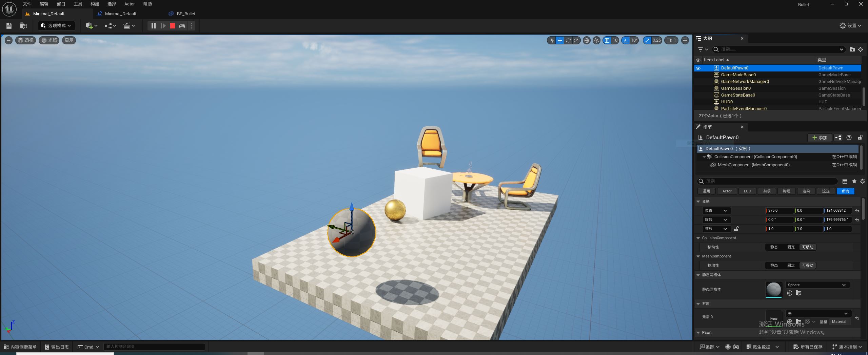This screenshot has height=355, width=868.
Task: Click the Details help question mark icon
Action: [849, 138]
